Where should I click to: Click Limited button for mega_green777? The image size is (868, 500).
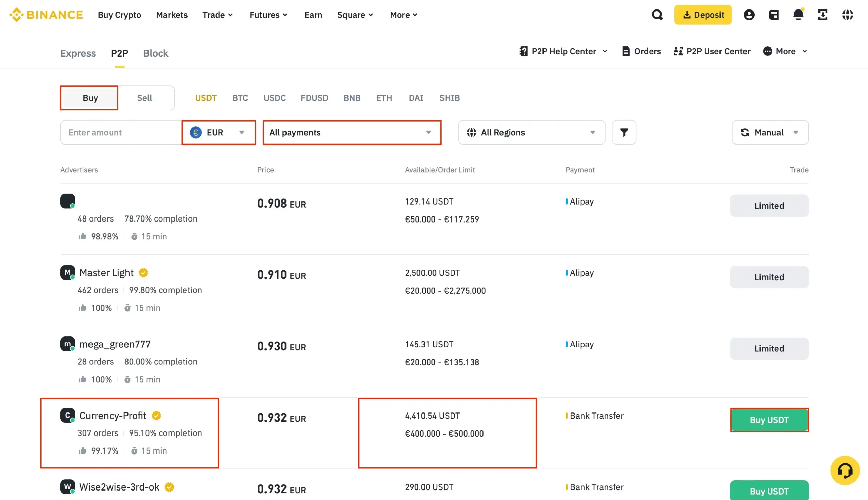click(x=769, y=348)
